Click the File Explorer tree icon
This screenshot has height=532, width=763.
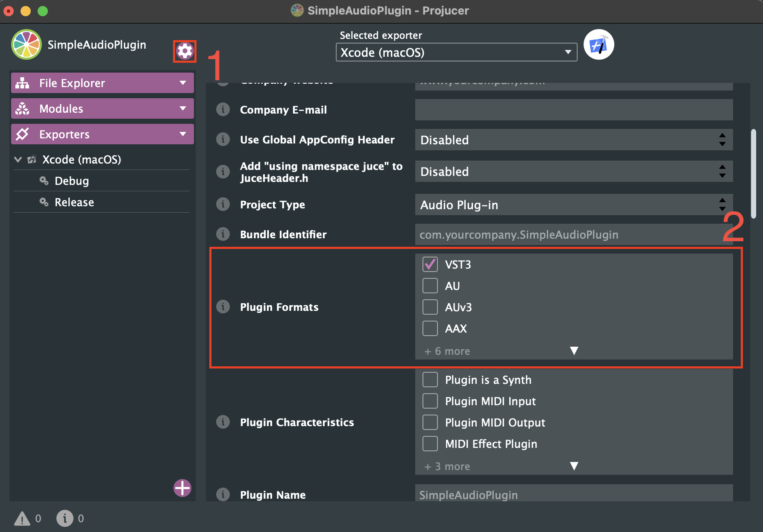click(22, 83)
